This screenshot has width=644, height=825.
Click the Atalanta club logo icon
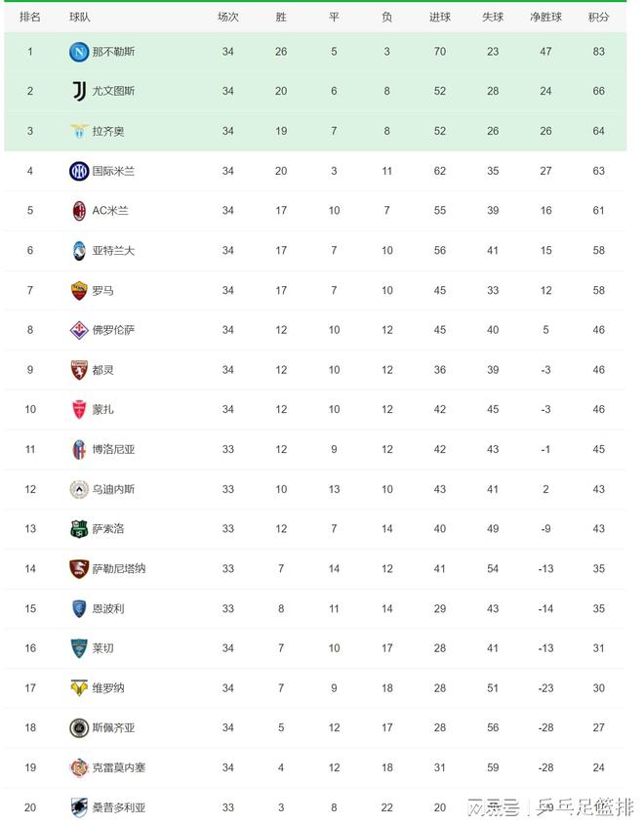tap(79, 250)
